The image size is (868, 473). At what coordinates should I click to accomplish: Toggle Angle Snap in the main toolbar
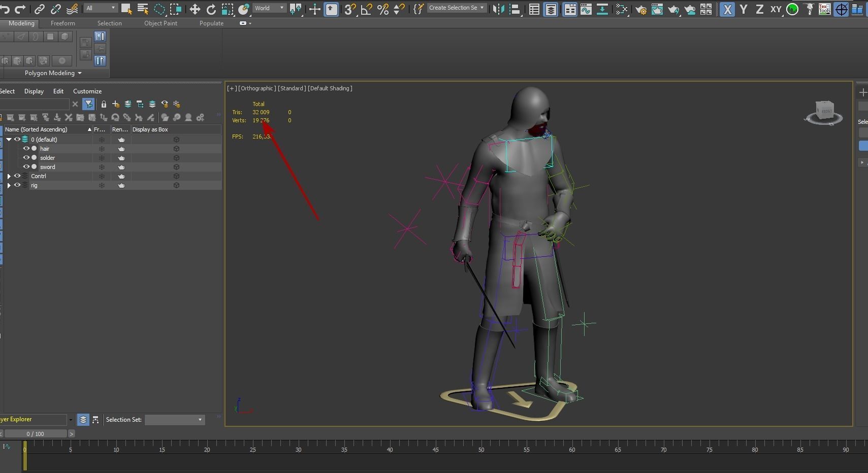pos(366,9)
